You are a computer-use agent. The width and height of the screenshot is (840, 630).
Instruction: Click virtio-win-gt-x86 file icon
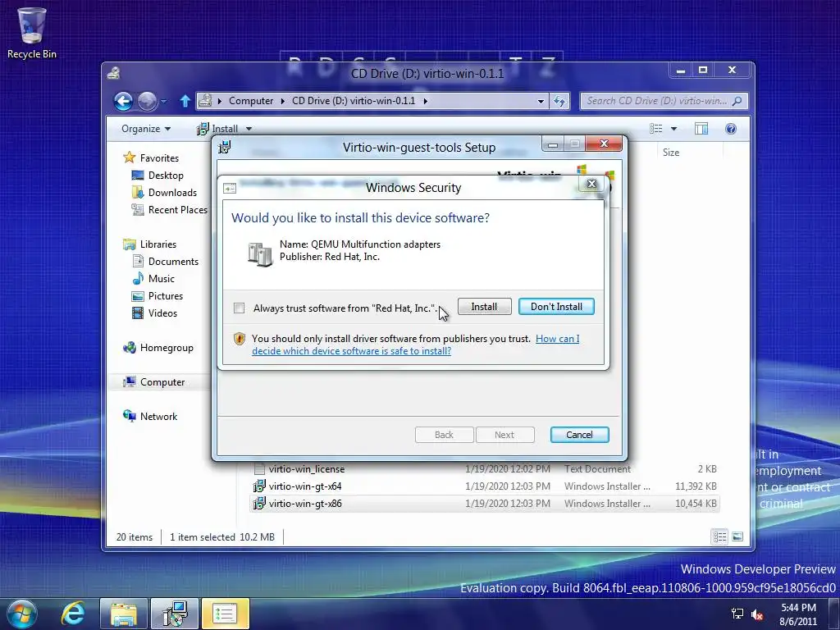(x=259, y=504)
